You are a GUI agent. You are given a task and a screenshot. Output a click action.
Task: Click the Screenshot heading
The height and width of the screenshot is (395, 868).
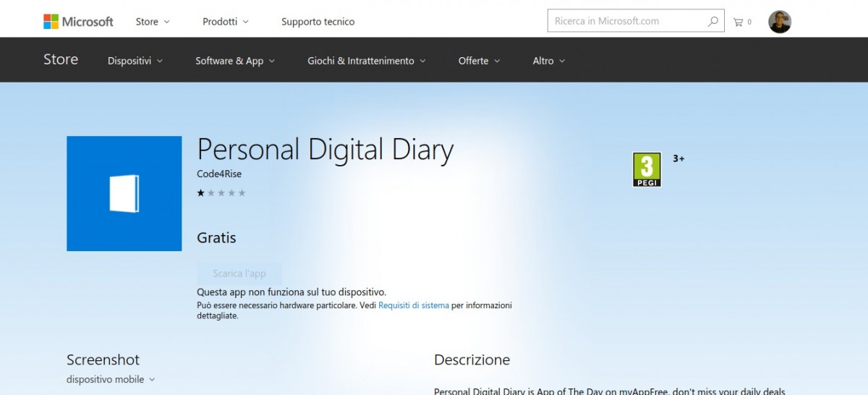point(103,360)
